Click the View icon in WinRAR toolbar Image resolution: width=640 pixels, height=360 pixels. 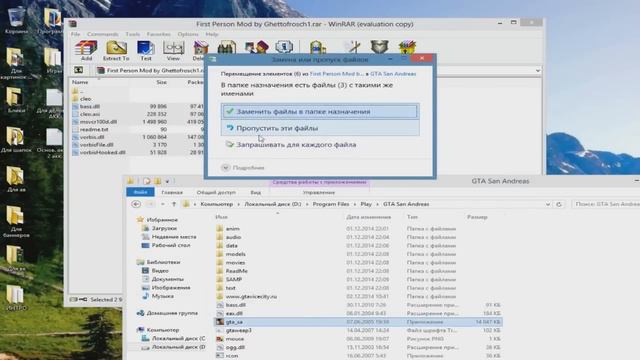pyautogui.click(x=173, y=51)
